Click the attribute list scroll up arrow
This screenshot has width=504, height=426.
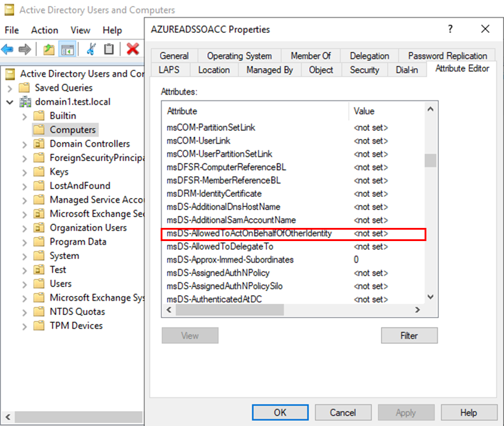[x=431, y=109]
